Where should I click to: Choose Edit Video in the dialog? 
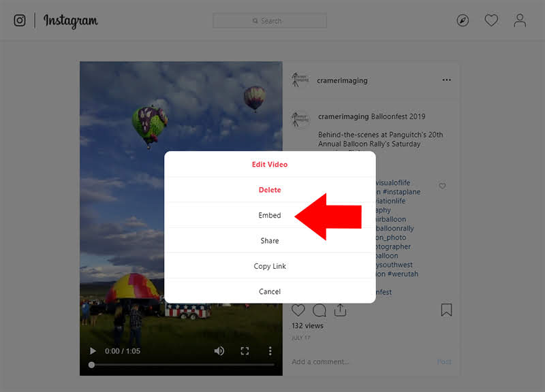(270, 164)
